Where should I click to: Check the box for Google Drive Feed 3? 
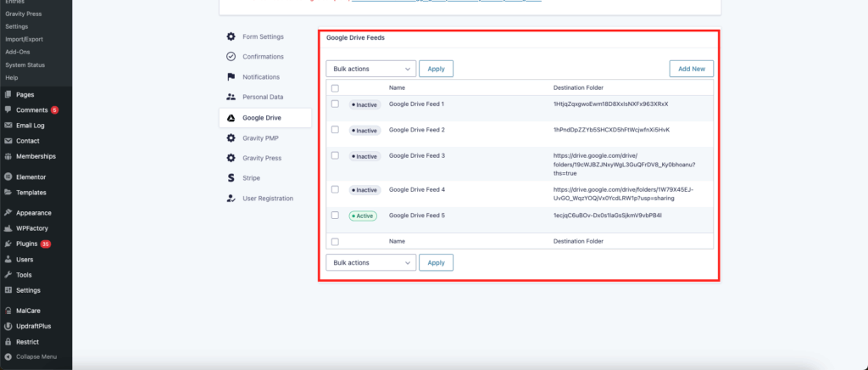point(335,155)
